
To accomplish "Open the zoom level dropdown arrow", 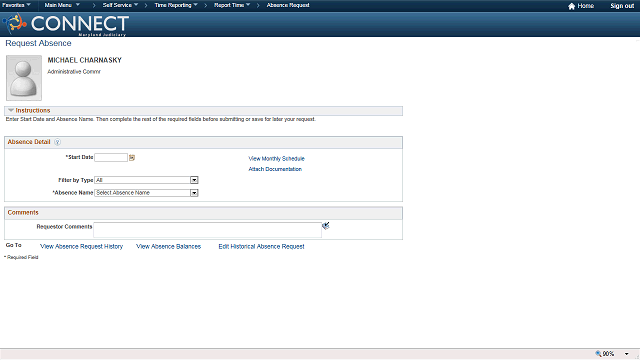I will [627, 354].
